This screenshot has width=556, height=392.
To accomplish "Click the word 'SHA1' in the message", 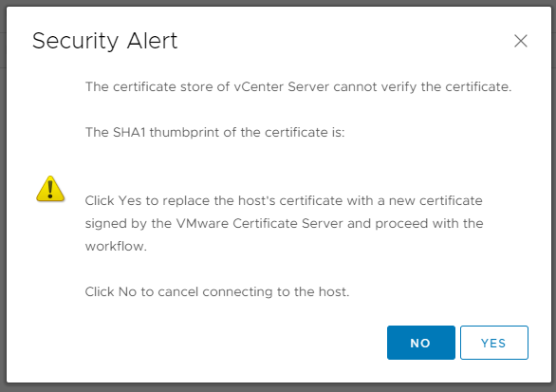I will 129,132.
